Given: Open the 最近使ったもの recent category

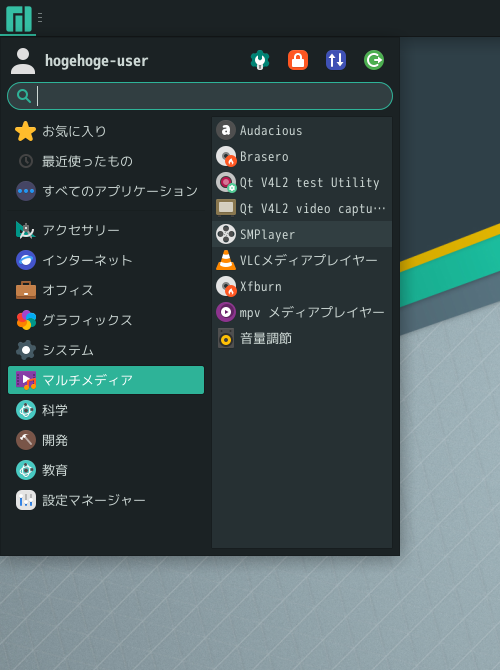Looking at the screenshot, I should pos(106,161).
